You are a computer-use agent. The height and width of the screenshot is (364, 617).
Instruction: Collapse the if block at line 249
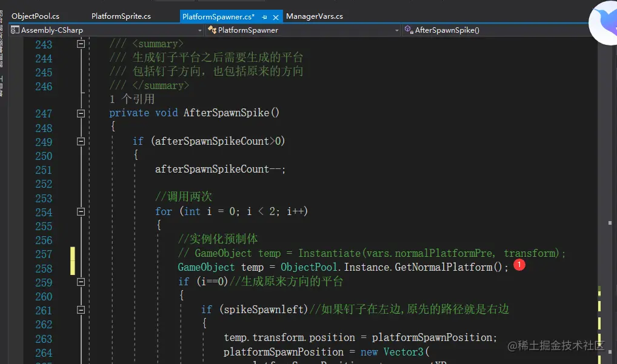(x=81, y=142)
